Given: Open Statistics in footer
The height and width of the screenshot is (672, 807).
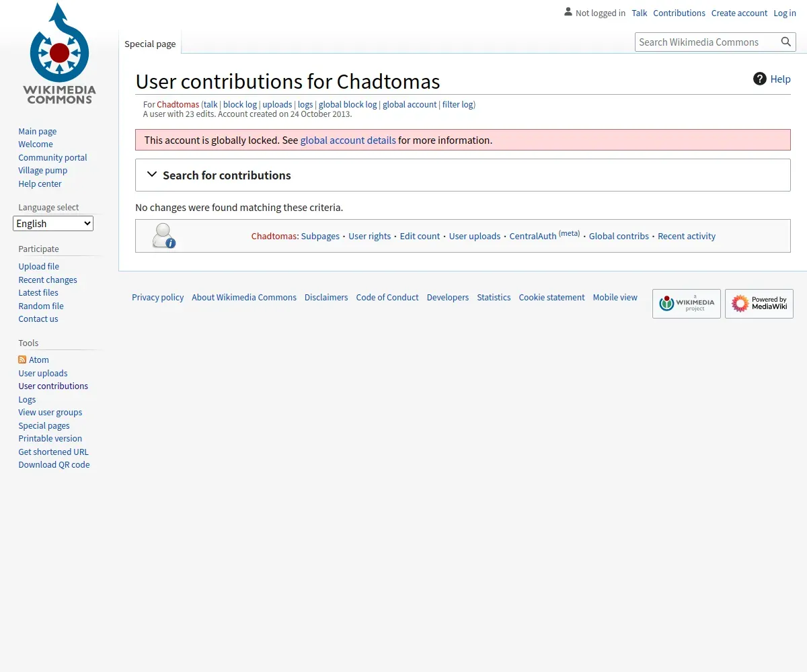Looking at the screenshot, I should pyautogui.click(x=494, y=297).
